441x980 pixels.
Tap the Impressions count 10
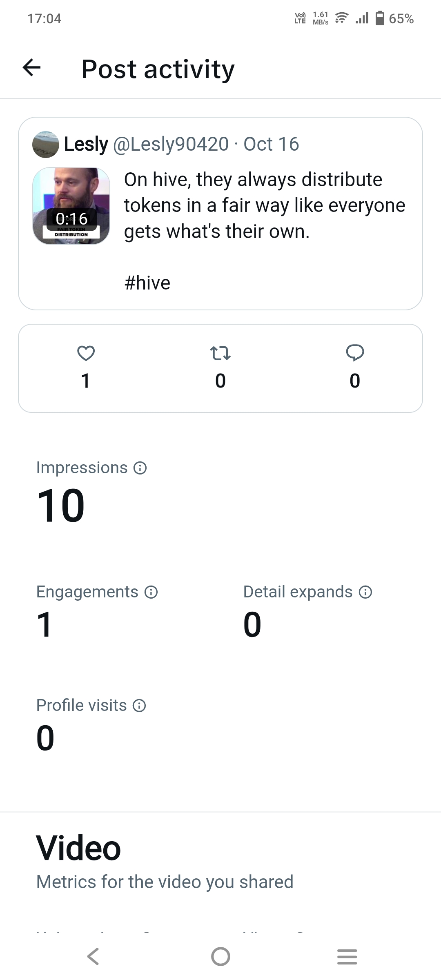coord(60,506)
